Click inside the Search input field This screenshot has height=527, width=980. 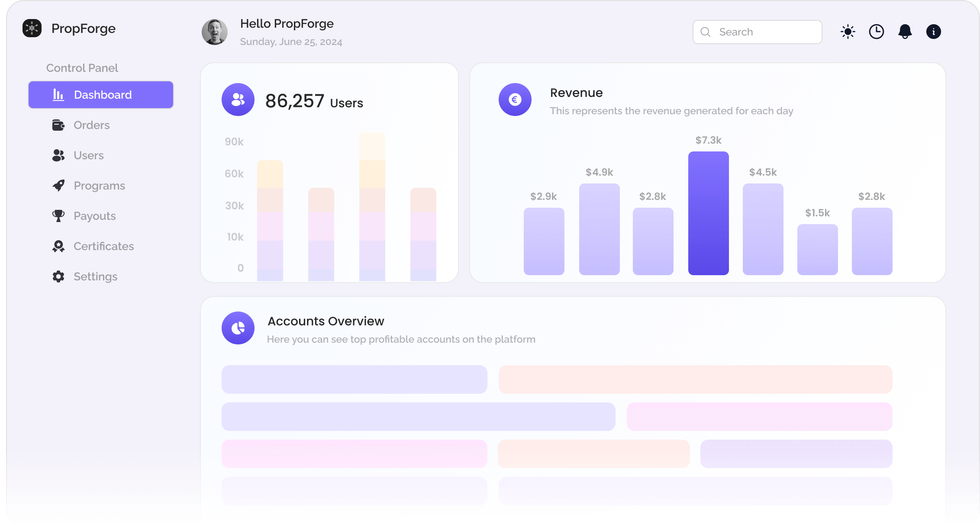click(762, 32)
